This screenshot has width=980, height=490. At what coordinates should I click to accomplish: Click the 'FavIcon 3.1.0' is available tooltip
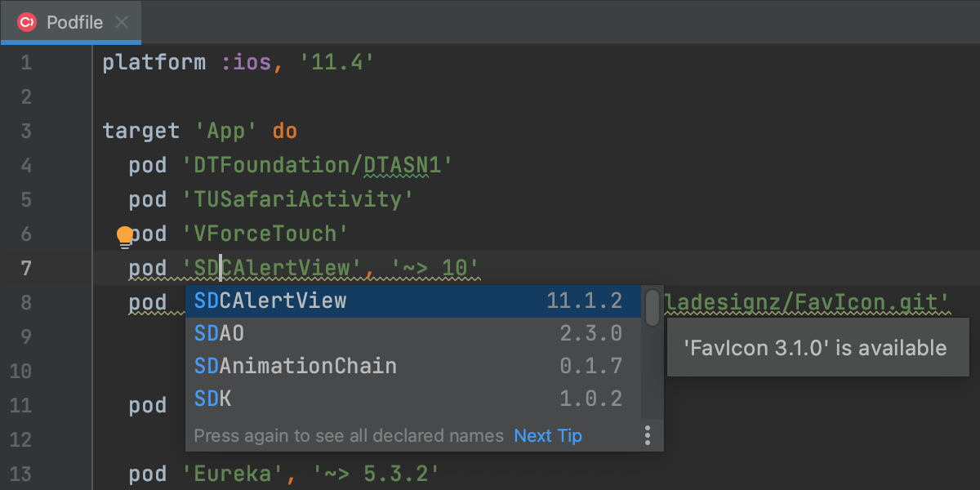(814, 348)
